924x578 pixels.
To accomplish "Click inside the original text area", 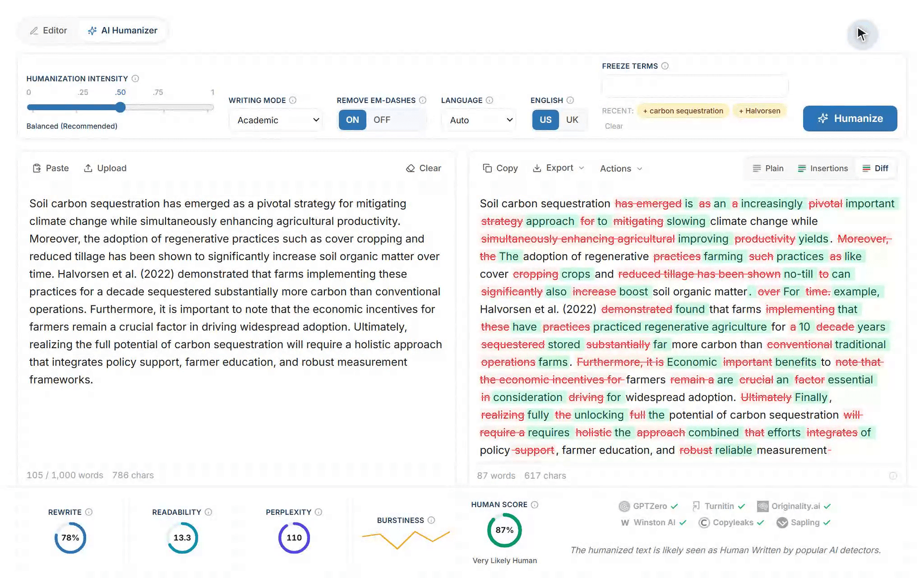I will click(236, 291).
